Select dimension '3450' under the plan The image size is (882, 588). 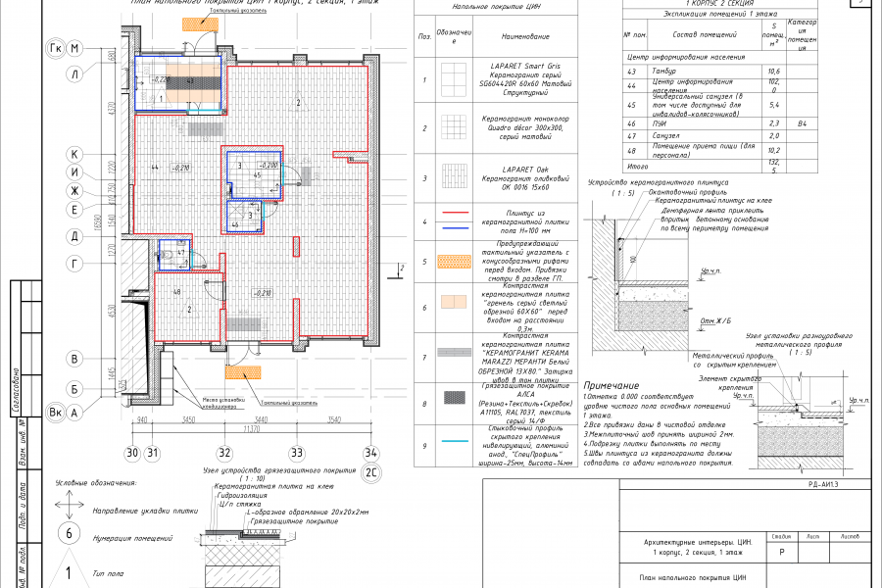188,419
